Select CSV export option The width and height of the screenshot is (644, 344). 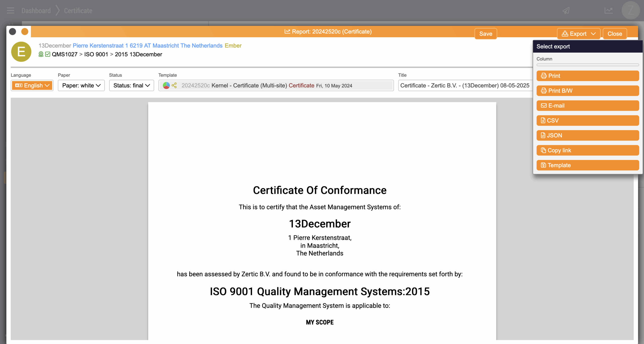[587, 120]
